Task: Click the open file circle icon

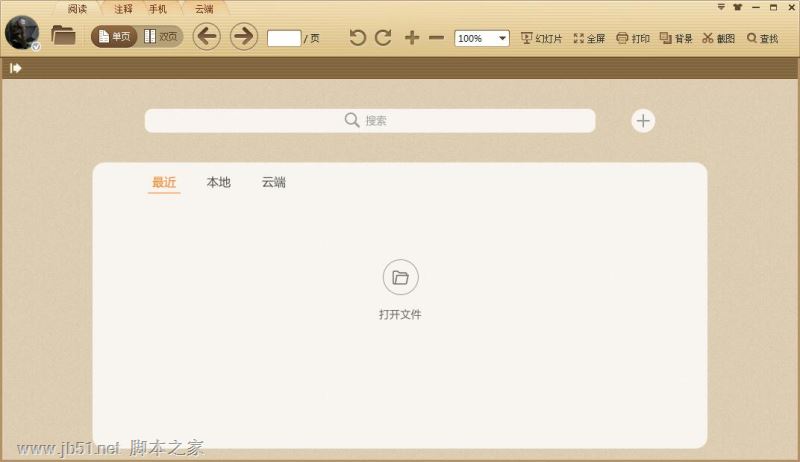Action: click(401, 277)
